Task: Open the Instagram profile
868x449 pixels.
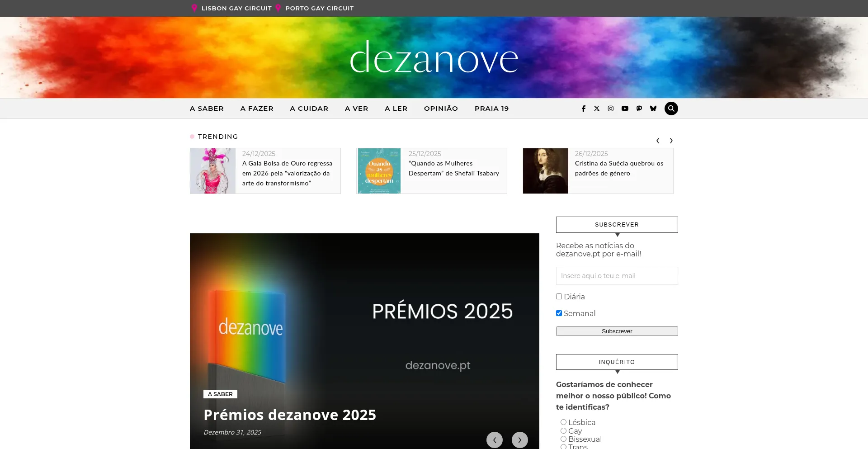Action: [x=611, y=109]
